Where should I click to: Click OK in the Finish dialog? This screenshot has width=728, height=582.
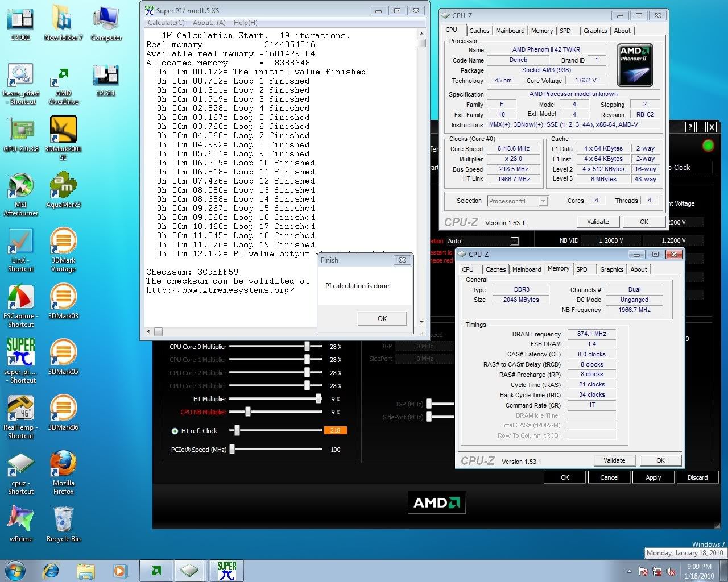pyautogui.click(x=382, y=319)
